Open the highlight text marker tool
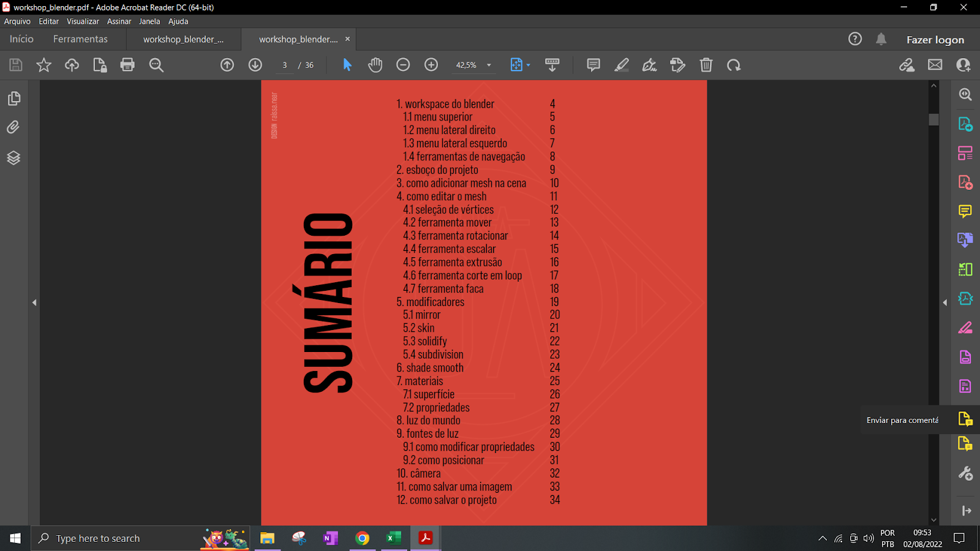The width and height of the screenshot is (980, 551). point(622,65)
